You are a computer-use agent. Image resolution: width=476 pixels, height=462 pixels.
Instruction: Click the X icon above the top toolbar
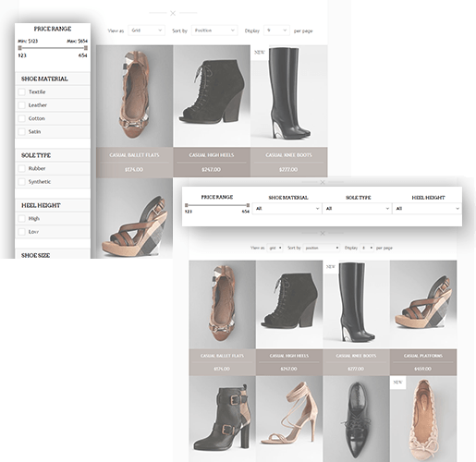(173, 13)
